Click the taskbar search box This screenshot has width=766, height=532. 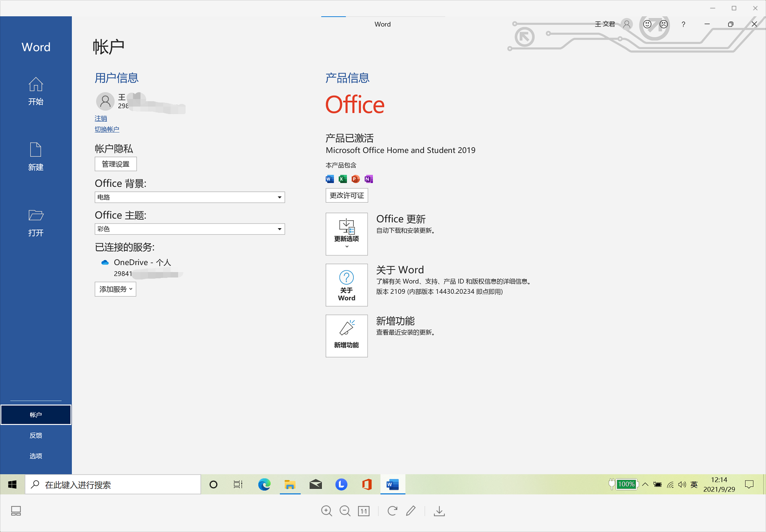pos(113,484)
